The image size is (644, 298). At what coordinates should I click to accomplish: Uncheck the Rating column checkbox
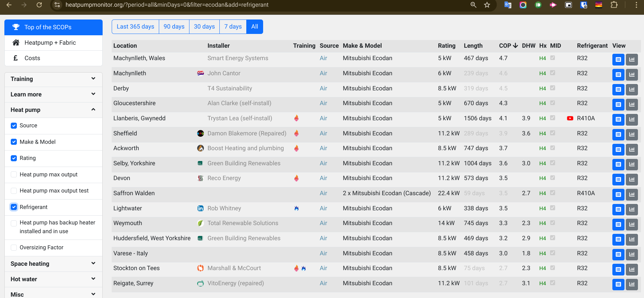(14, 158)
